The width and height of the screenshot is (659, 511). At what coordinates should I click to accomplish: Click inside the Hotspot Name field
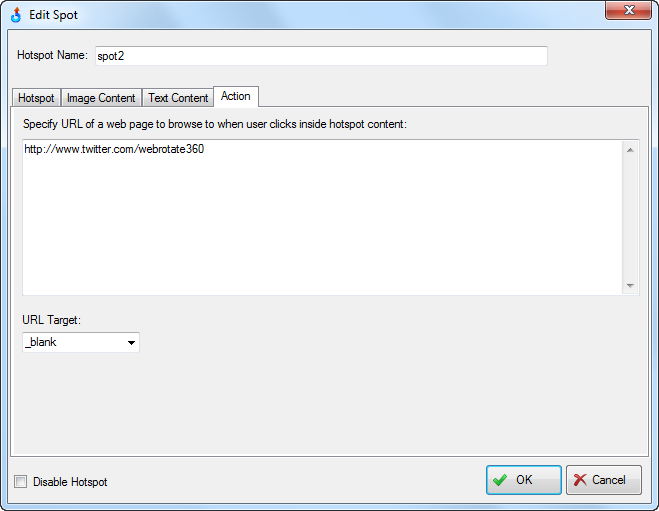click(x=322, y=56)
